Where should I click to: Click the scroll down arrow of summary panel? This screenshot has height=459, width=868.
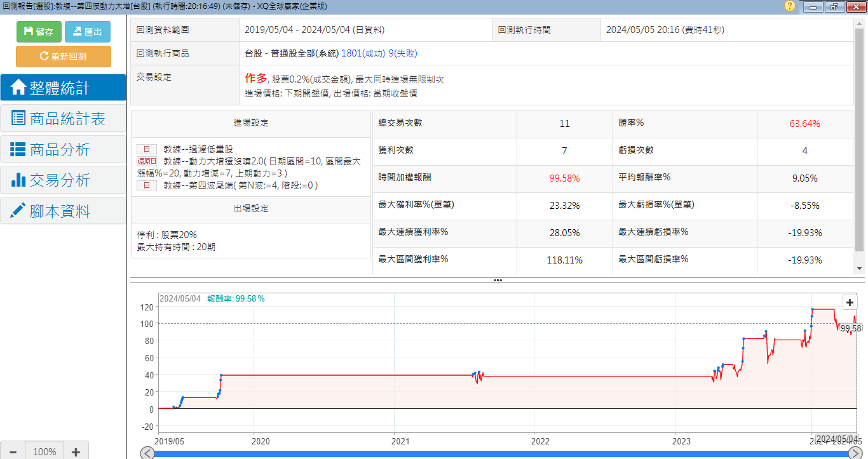coord(860,269)
